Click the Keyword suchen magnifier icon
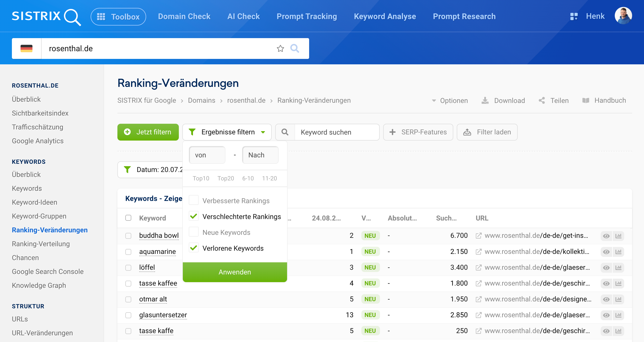This screenshot has width=644, height=342. (x=285, y=132)
